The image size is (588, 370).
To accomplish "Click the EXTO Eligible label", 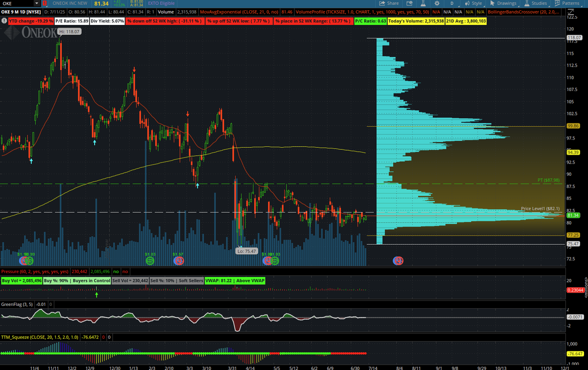I will [161, 3].
